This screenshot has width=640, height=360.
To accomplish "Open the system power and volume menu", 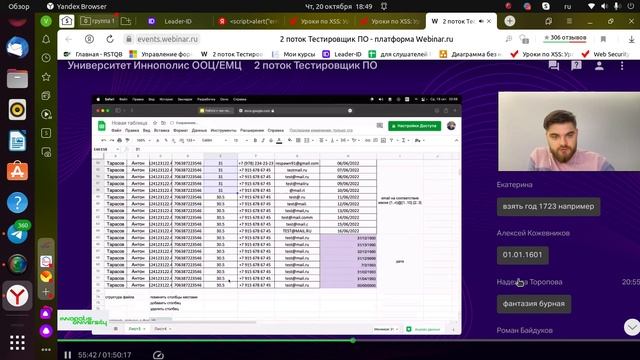I will (x=611, y=6).
